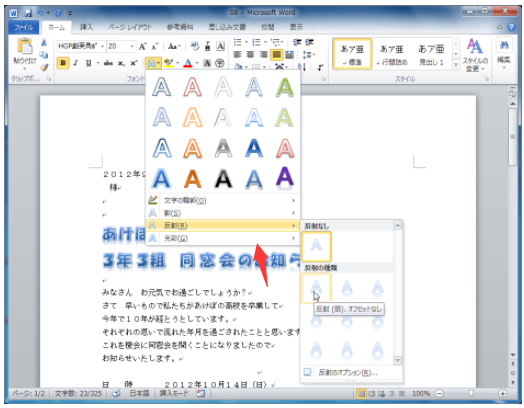Screen dimensions: 524x408
Task: Toggle the highlighted Justify alignment button
Action: 276,54
